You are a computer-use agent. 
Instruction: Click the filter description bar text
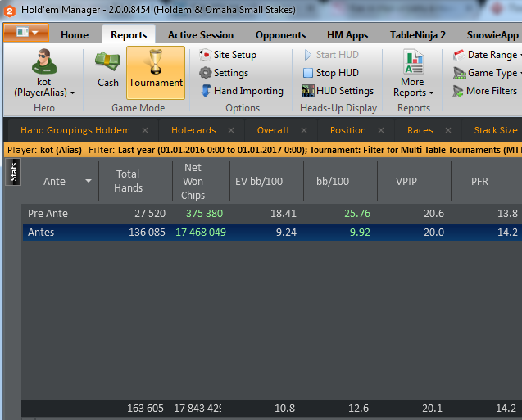point(263,150)
